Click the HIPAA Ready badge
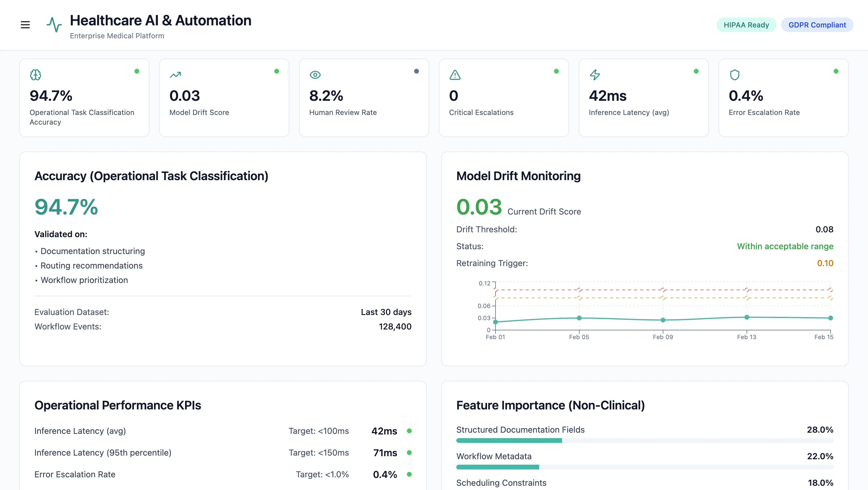The image size is (868, 490). [x=746, y=25]
